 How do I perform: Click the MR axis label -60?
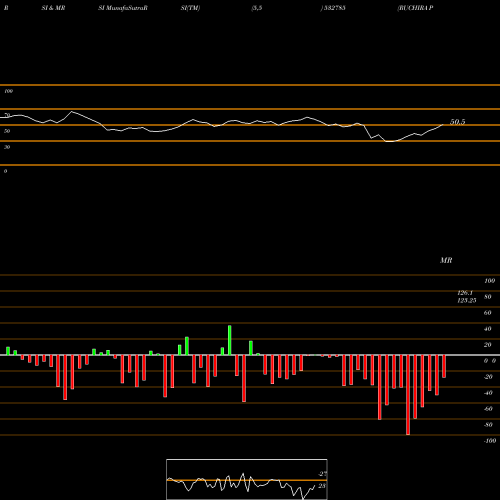[488, 409]
